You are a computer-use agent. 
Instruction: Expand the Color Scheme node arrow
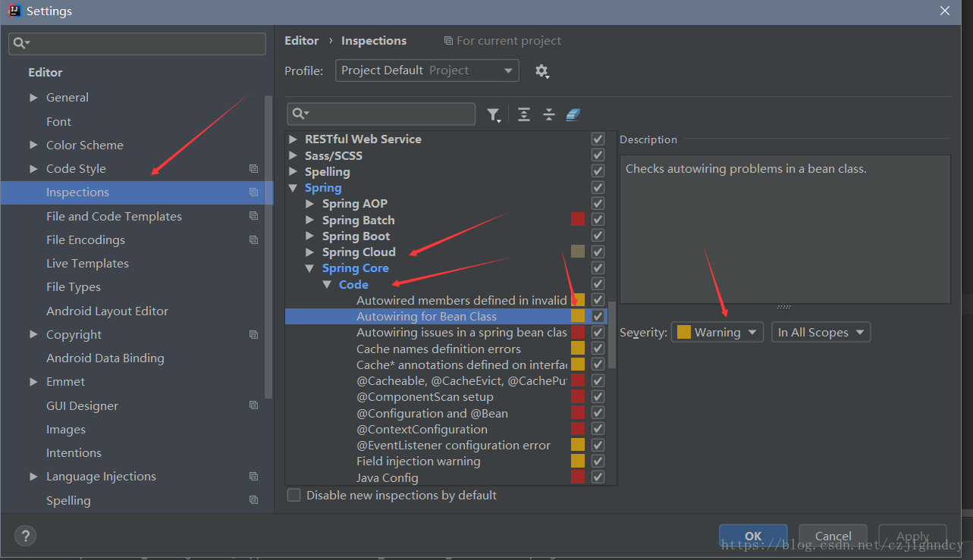(33, 145)
